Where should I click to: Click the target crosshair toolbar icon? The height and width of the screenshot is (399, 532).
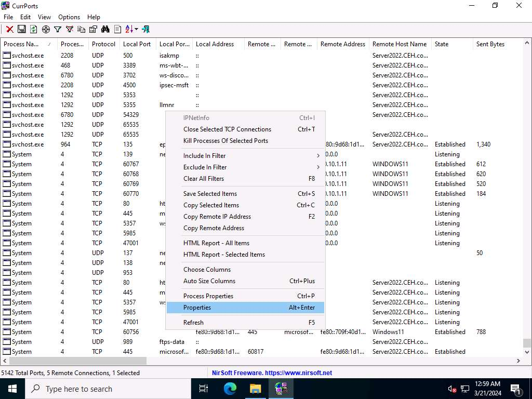point(46,30)
